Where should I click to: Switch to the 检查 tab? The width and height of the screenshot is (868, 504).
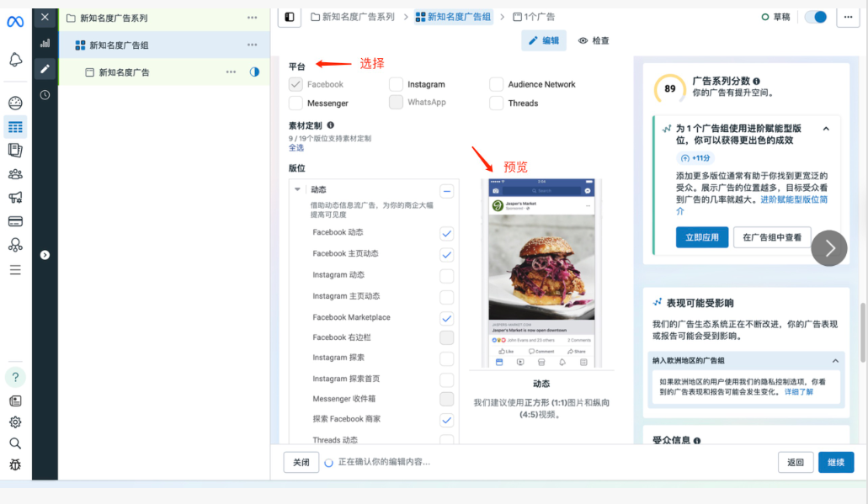(x=594, y=40)
